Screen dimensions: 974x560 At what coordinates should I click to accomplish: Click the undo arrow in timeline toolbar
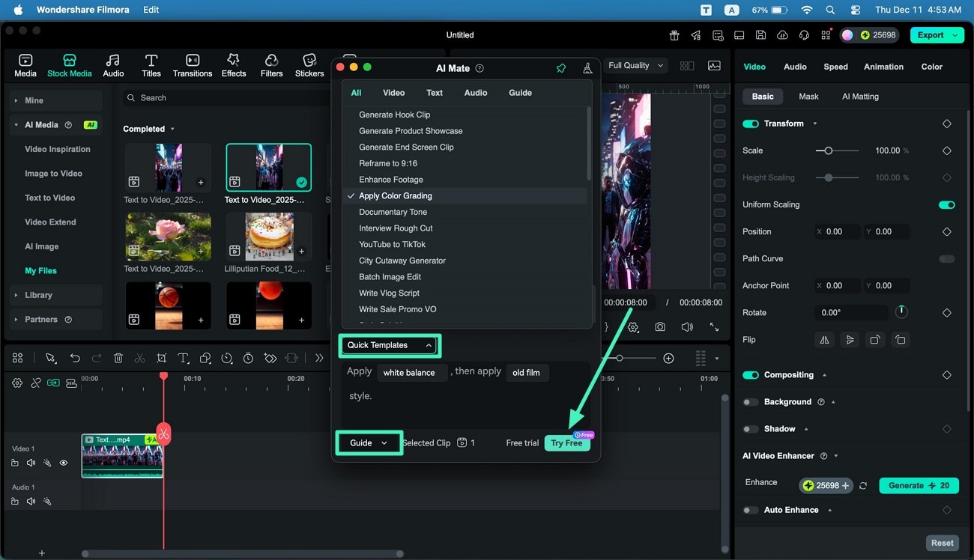click(75, 359)
